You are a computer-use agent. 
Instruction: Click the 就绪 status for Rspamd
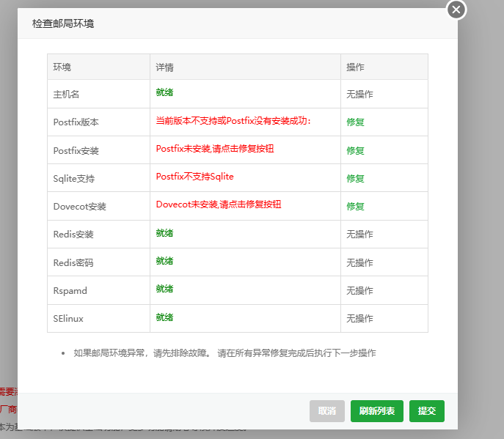(x=164, y=289)
